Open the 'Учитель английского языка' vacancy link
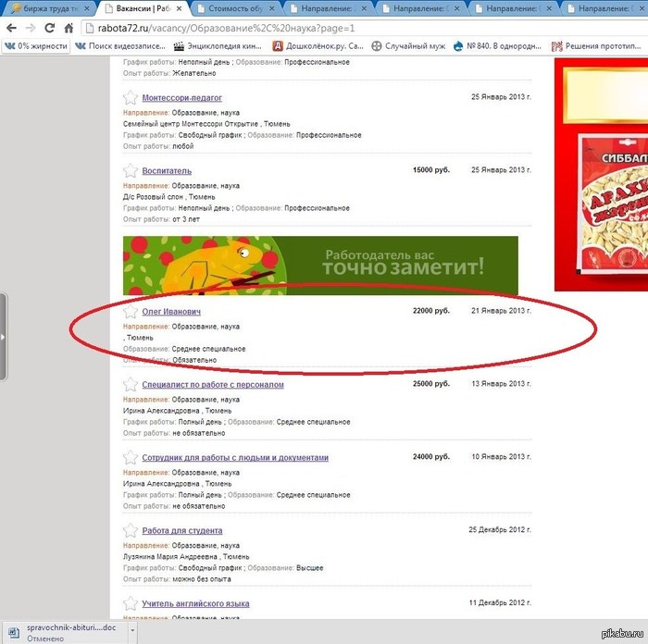The height and width of the screenshot is (644, 648). [x=195, y=604]
